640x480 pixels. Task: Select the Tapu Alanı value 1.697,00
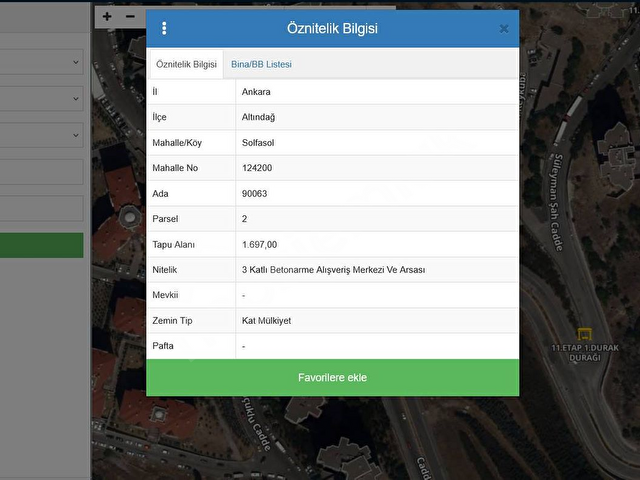259,244
